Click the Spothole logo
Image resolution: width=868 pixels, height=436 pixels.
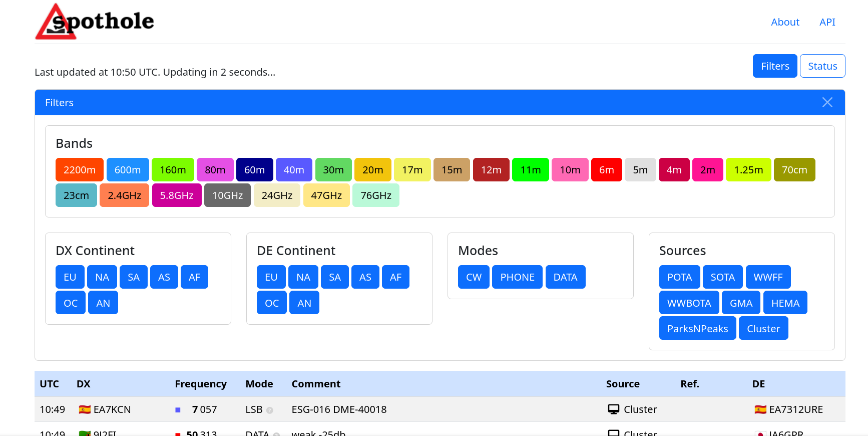[x=95, y=22]
